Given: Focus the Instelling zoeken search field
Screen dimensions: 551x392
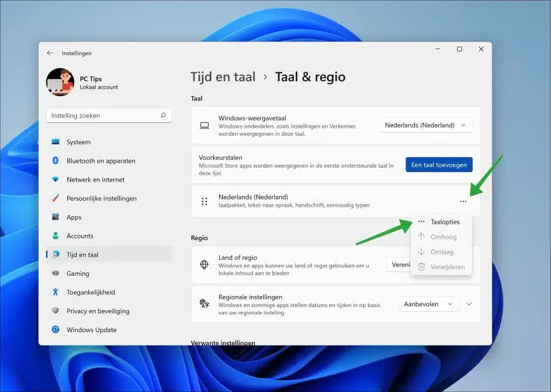Looking at the screenshot, I should point(108,116).
